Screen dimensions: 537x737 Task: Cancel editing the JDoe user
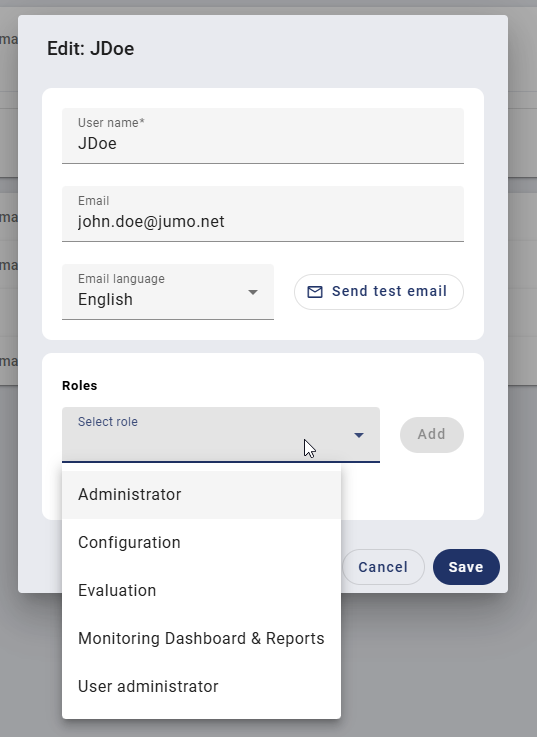tap(383, 567)
